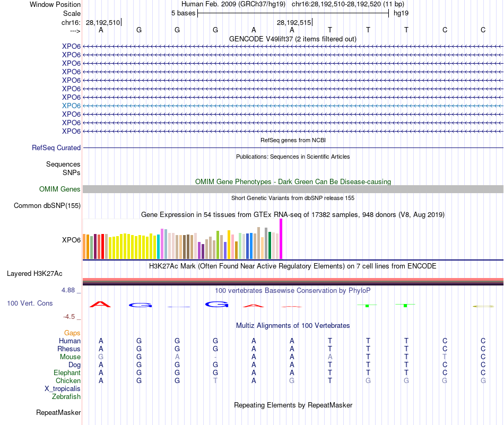Click the layered H3K27Ac signal band
504x425 pixels.
pyautogui.click(x=293, y=282)
